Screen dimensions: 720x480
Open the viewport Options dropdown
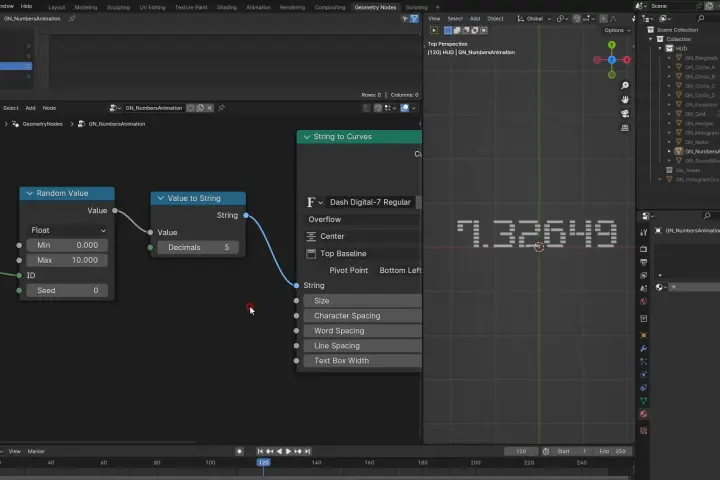coord(618,30)
